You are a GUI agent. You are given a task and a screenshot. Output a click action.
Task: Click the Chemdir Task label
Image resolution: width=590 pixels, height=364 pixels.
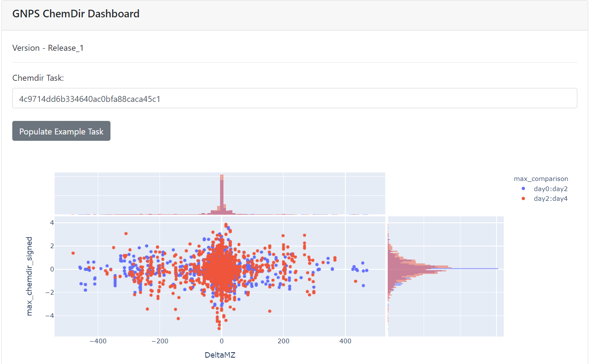[x=38, y=78]
